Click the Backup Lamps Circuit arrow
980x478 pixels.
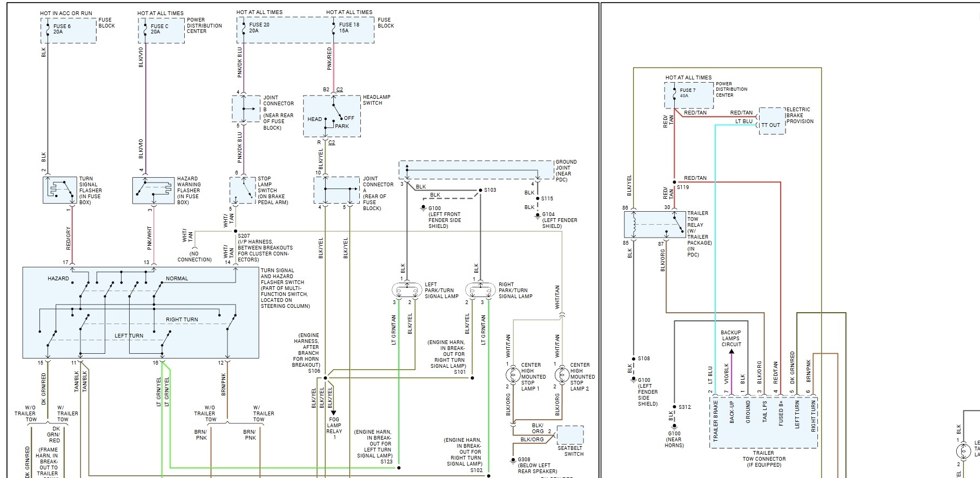pos(731,353)
